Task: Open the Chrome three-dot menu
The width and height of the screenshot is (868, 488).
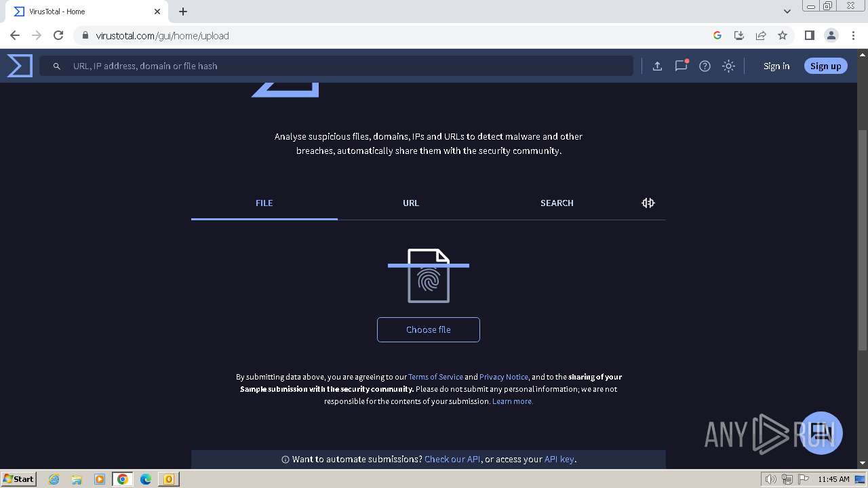Action: (x=852, y=35)
